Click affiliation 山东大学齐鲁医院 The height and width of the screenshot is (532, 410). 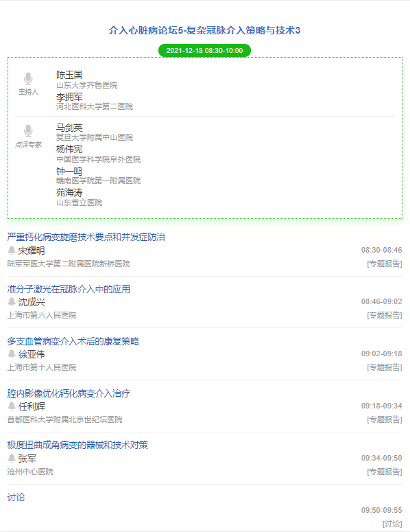click(x=87, y=85)
